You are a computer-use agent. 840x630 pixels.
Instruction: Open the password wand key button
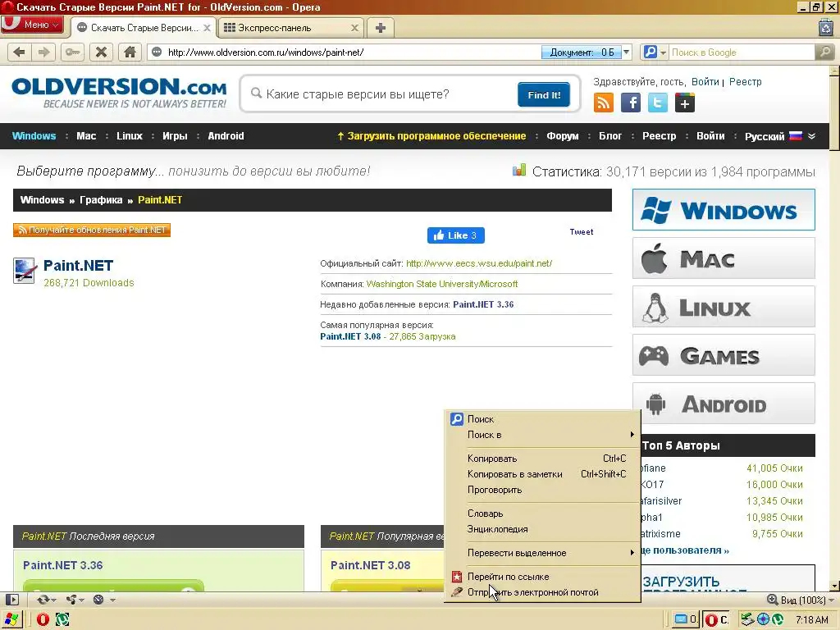coord(72,52)
